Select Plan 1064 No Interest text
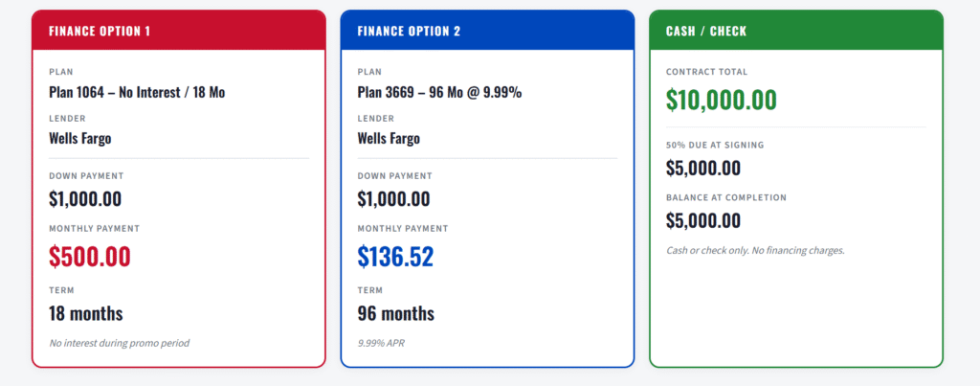Screen dimensions: 980x386 (x=137, y=93)
